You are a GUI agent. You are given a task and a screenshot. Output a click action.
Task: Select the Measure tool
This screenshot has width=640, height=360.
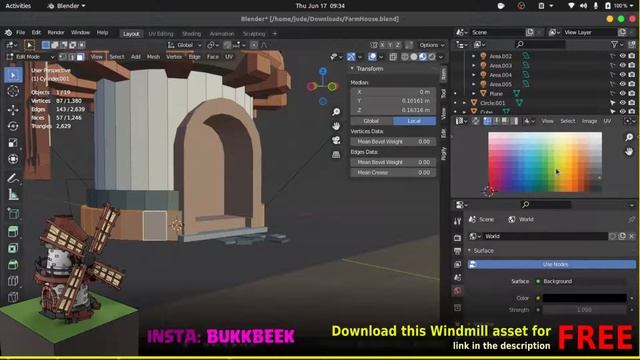click(x=13, y=195)
